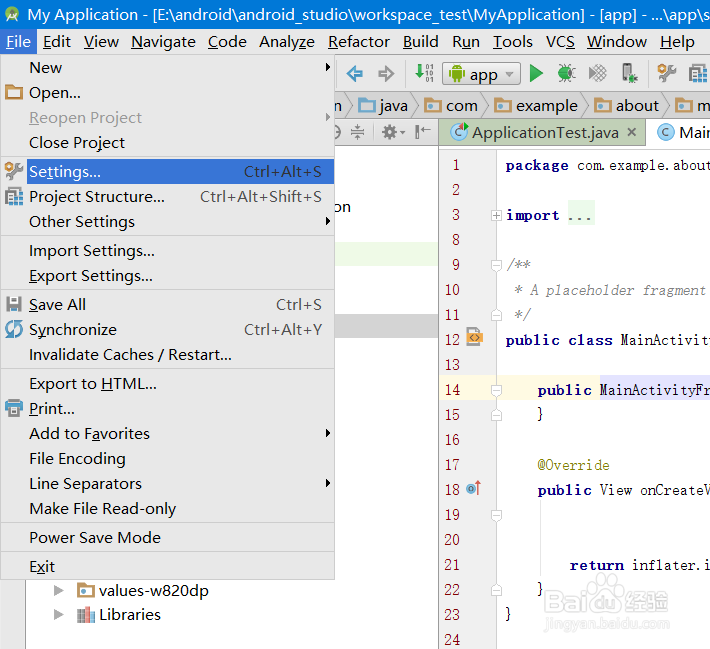Navigate back with blue left arrow
Image resolution: width=710 pixels, height=649 pixels.
click(x=355, y=73)
